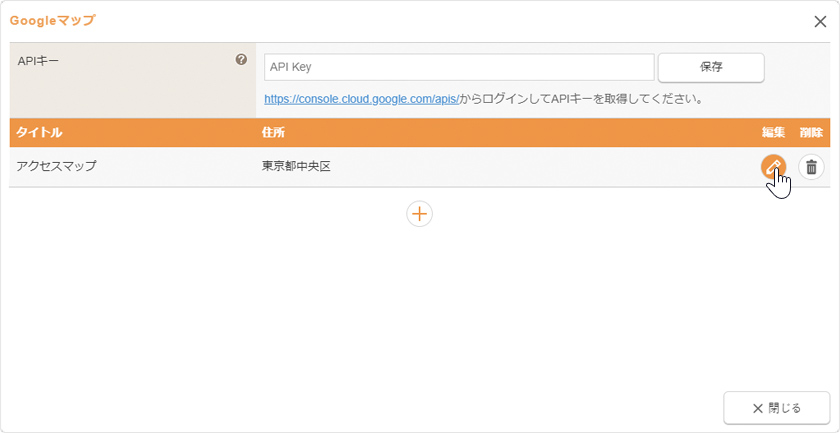This screenshot has height=433, width=840.
Task: Click the 保存 button
Action: [711, 67]
